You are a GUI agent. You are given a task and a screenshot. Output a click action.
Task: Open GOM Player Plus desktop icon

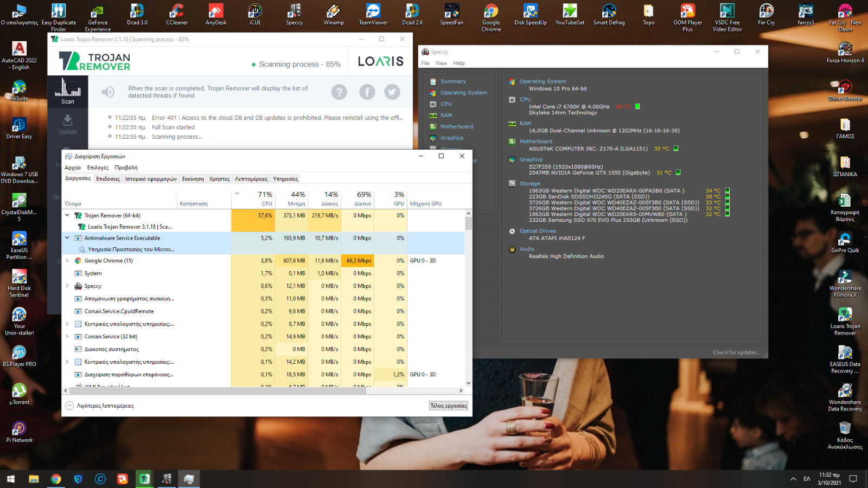pyautogui.click(x=688, y=17)
